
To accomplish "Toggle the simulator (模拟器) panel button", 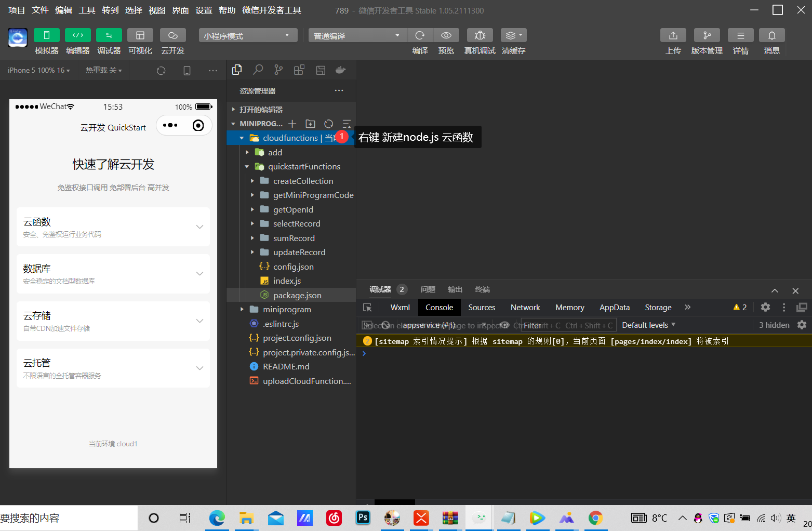I will (46, 35).
